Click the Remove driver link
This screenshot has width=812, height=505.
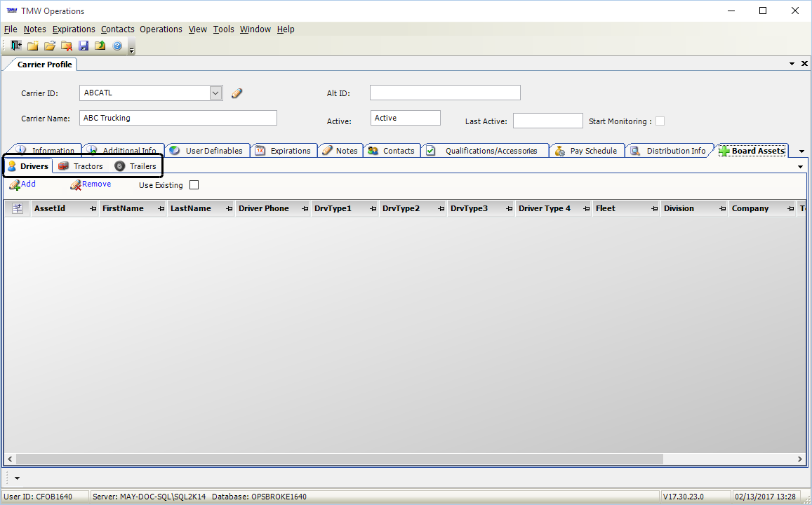[x=91, y=184]
